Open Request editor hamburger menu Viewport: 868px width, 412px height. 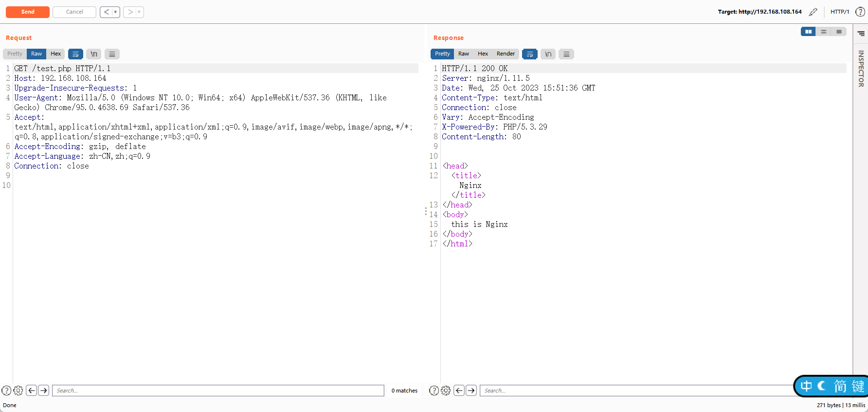click(x=112, y=54)
